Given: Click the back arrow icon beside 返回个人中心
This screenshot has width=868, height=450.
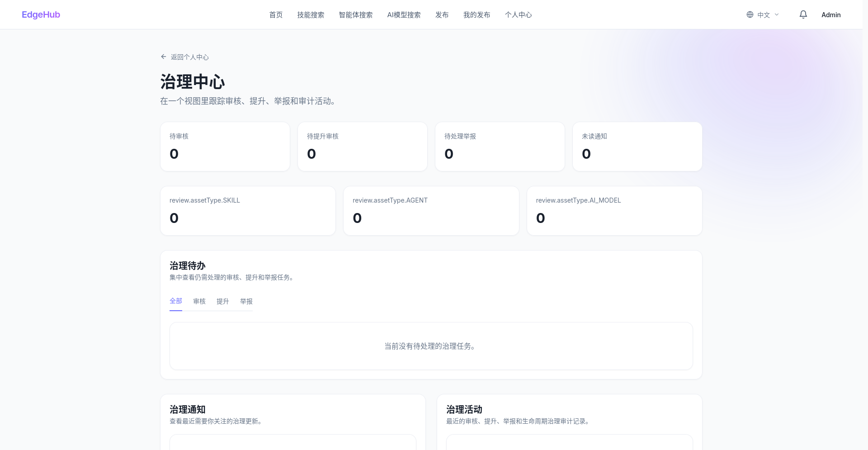Looking at the screenshot, I should pyautogui.click(x=164, y=57).
